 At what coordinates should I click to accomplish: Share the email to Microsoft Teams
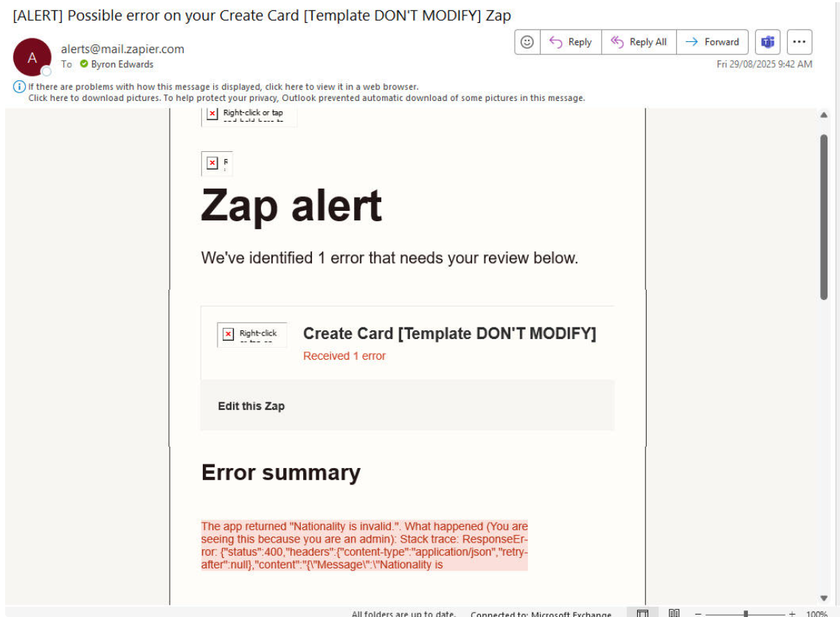click(x=768, y=42)
